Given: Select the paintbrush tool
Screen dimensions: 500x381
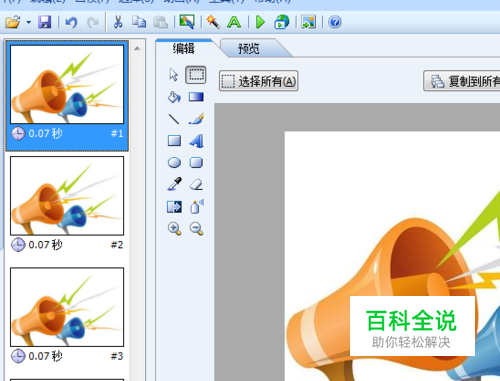Looking at the screenshot, I should [196, 119].
